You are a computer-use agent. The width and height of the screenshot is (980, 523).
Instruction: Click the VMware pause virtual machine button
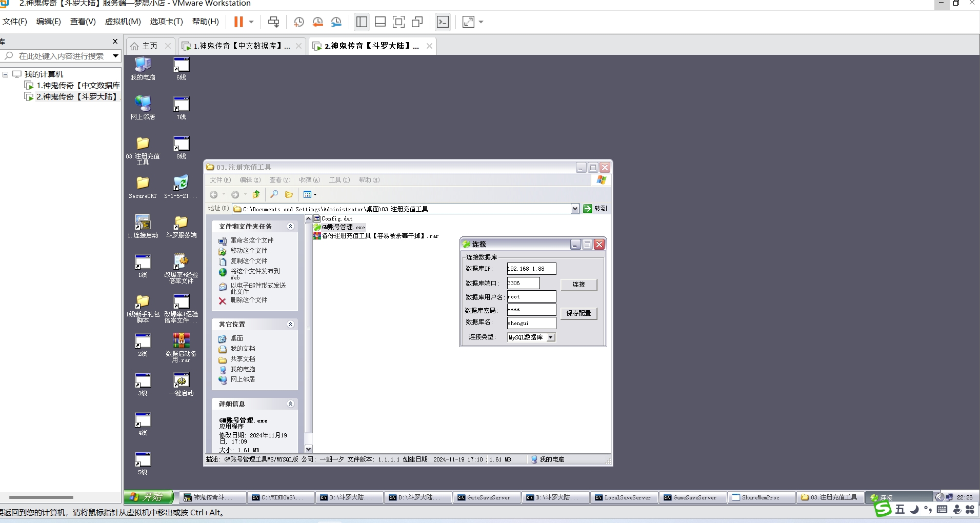click(x=238, y=22)
